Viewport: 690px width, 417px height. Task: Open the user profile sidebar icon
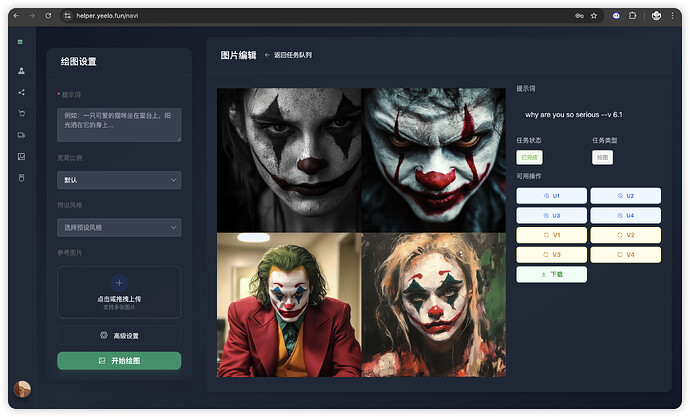(21, 71)
